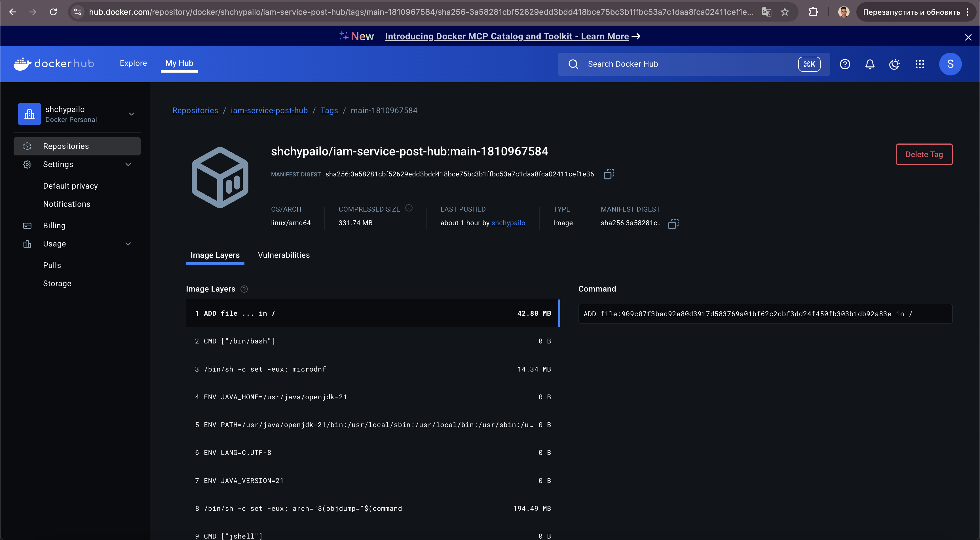Viewport: 980px width, 540px height.
Task: Select layer 8 objdump command row
Action: click(373, 508)
